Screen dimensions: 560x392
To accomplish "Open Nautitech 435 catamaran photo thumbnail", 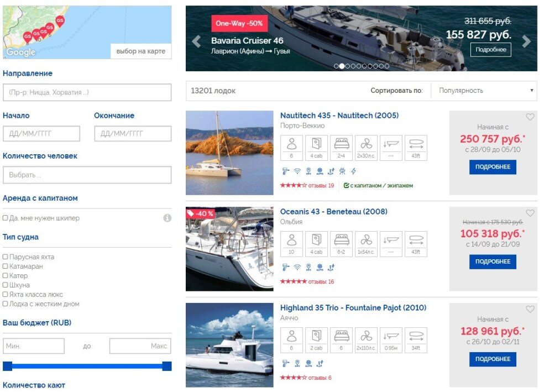I will [x=229, y=153].
